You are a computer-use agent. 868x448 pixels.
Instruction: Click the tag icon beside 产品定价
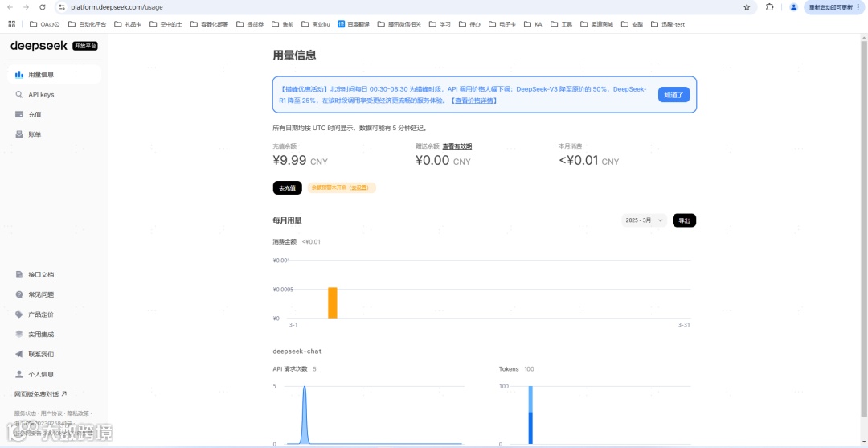18,314
